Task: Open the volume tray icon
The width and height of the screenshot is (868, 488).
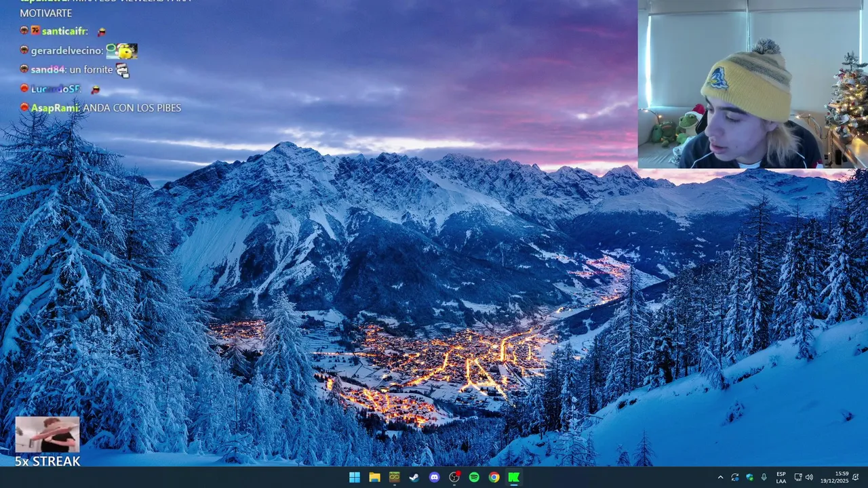Action: pos(809,477)
